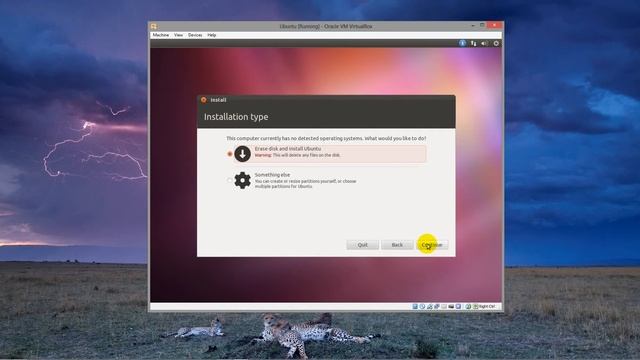Click the 'Install' dialog title text
The width and height of the screenshot is (640, 360).
[x=218, y=100]
